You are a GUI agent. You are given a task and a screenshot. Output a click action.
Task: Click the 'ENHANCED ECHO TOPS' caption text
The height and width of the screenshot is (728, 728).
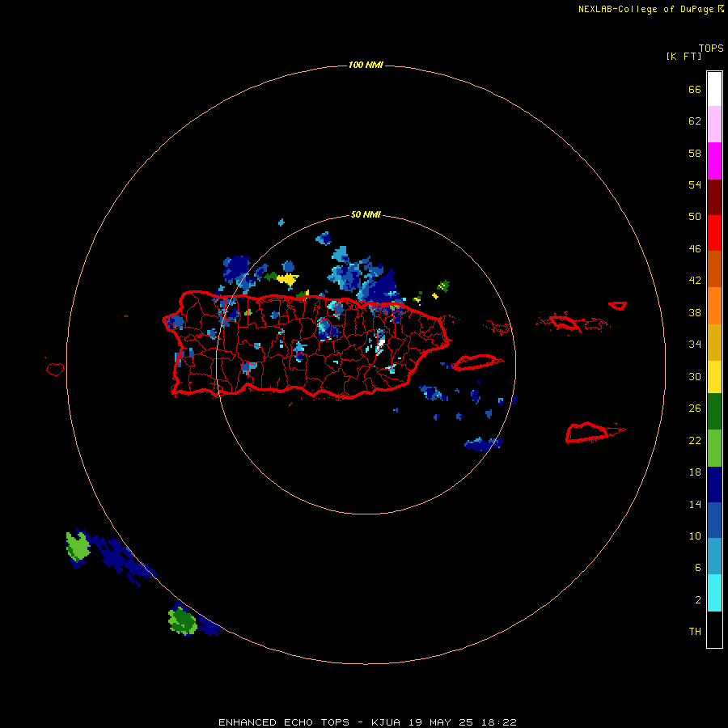click(x=283, y=722)
